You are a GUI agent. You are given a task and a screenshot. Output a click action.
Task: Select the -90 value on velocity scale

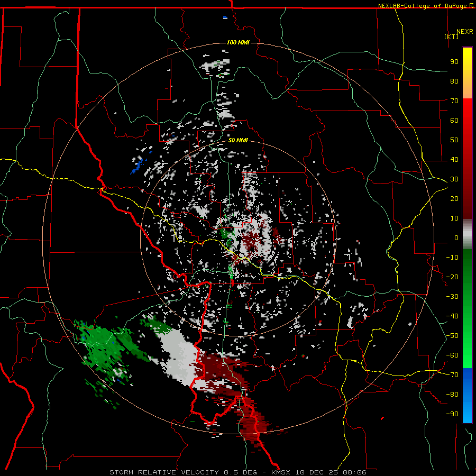pyautogui.click(x=452, y=414)
